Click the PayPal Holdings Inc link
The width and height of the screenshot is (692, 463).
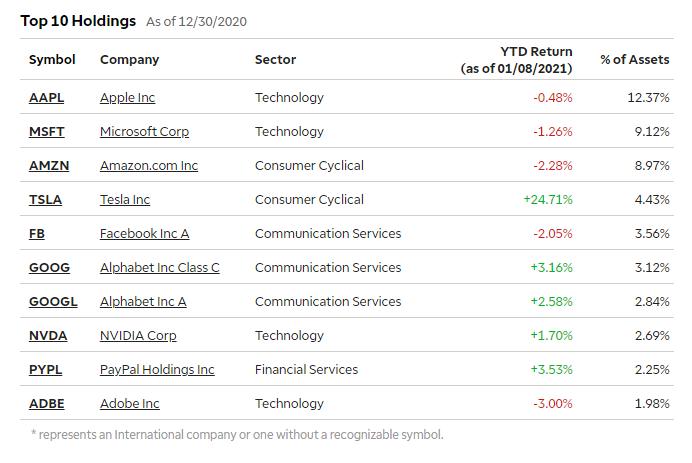[x=157, y=370]
